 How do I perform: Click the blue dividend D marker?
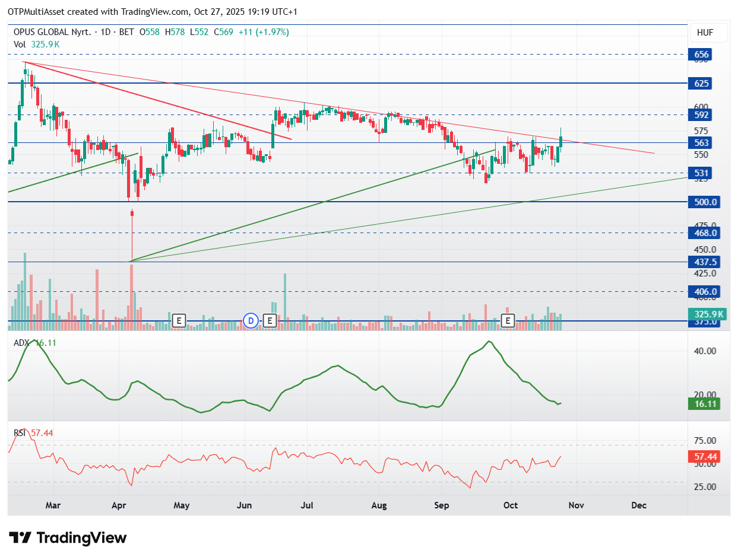(x=251, y=321)
